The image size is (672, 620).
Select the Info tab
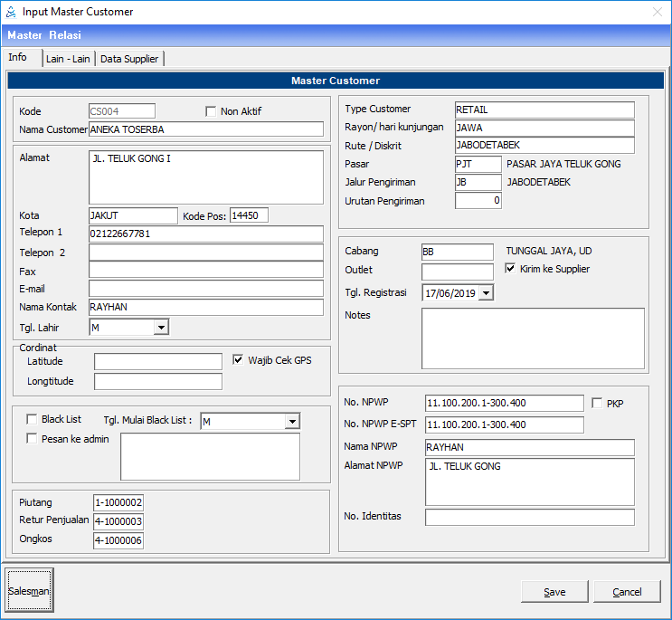(18, 57)
